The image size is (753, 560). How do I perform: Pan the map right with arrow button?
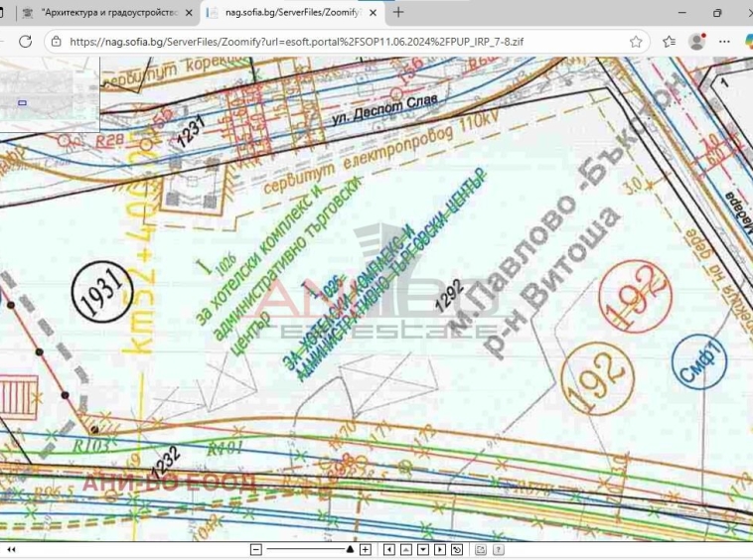pyautogui.click(x=440, y=549)
